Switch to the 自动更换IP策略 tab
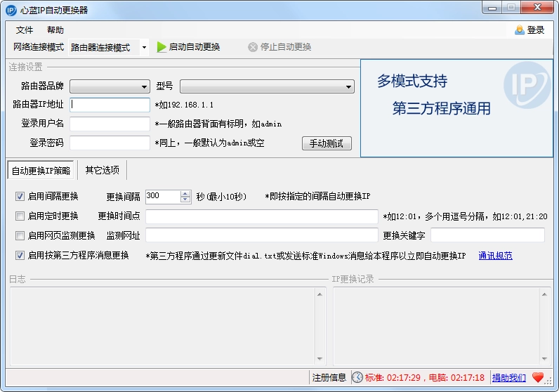This screenshot has height=392, width=559. pos(41,171)
